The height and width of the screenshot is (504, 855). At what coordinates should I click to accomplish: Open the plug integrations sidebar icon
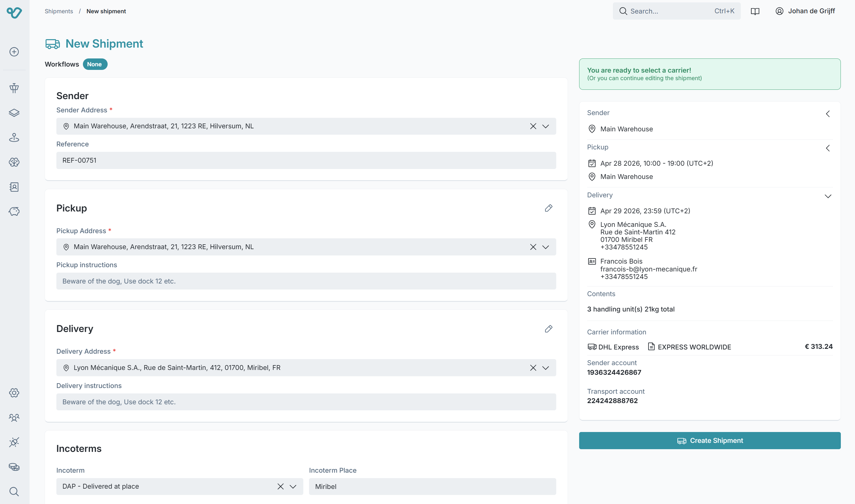click(14, 442)
